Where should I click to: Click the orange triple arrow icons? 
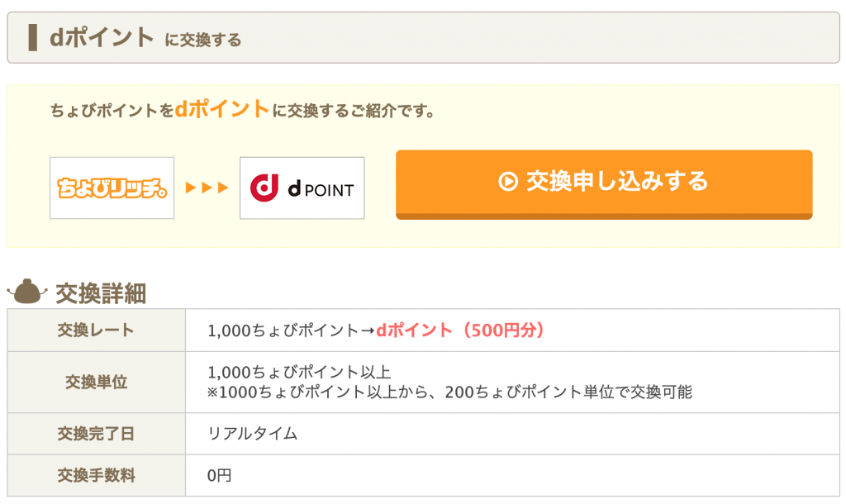[207, 188]
